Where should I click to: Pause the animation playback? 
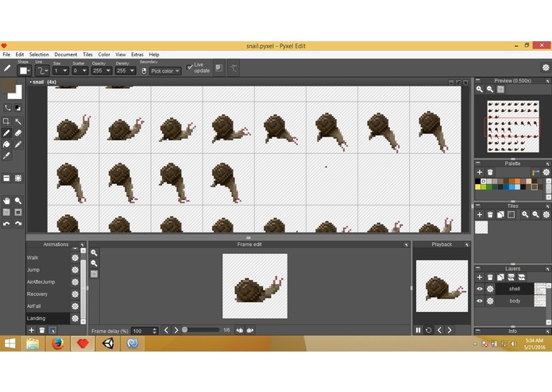pyautogui.click(x=419, y=330)
